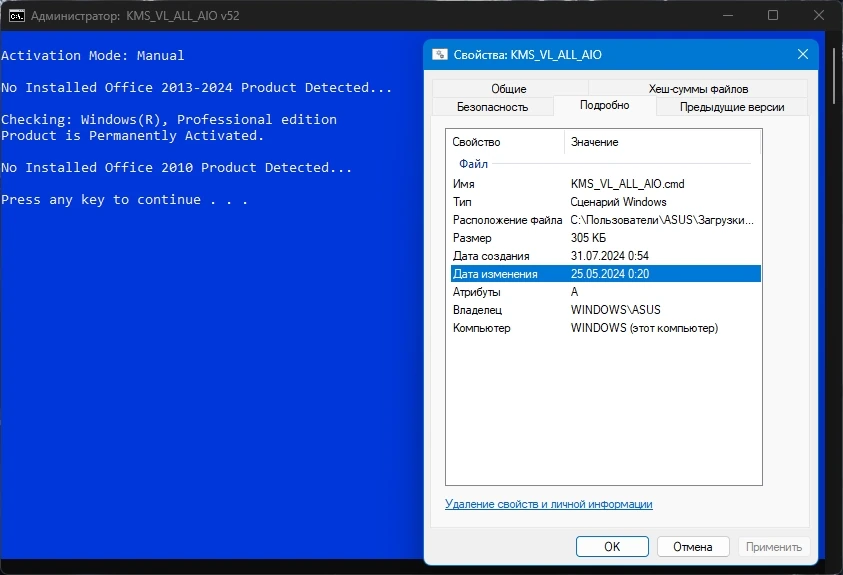Click 'Press any key to continue' console line
843x575 pixels.
click(x=124, y=200)
